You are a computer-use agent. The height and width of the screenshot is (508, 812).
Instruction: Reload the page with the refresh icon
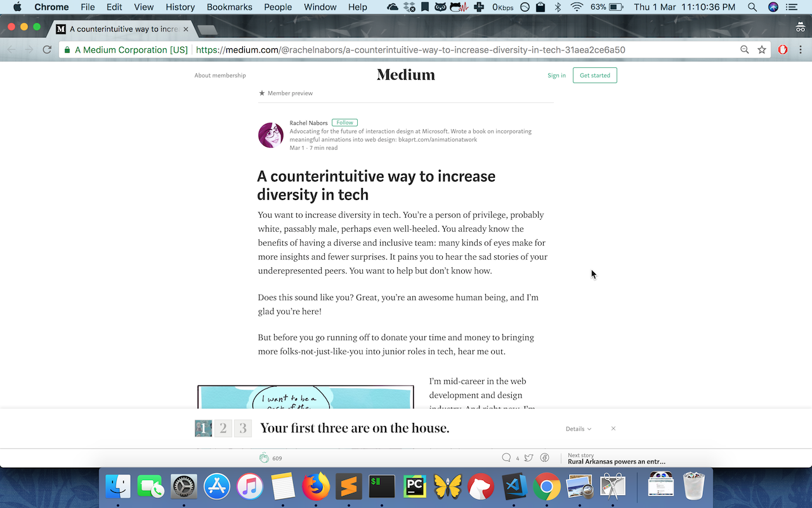click(47, 50)
